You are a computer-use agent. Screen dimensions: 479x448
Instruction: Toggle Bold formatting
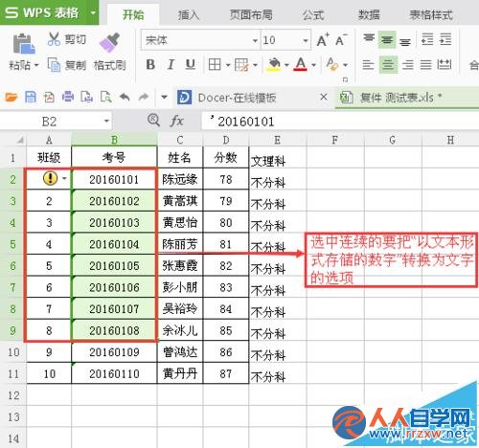150,65
